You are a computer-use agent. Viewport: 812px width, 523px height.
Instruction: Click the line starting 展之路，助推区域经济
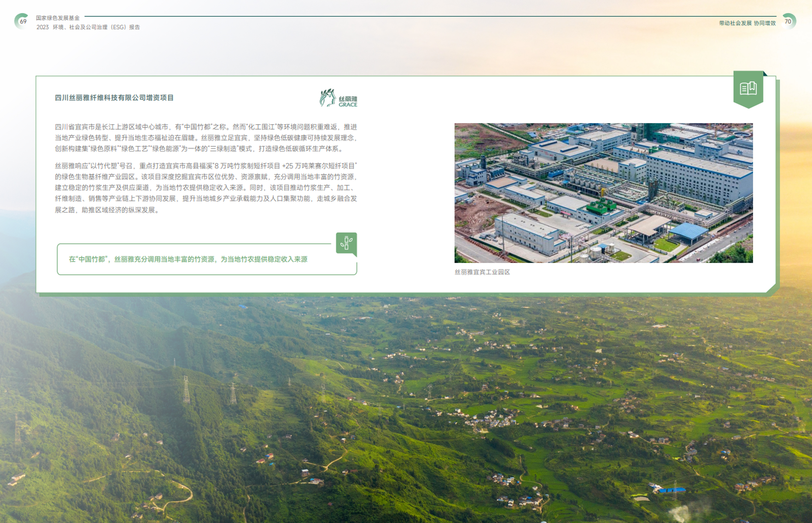click(107, 210)
